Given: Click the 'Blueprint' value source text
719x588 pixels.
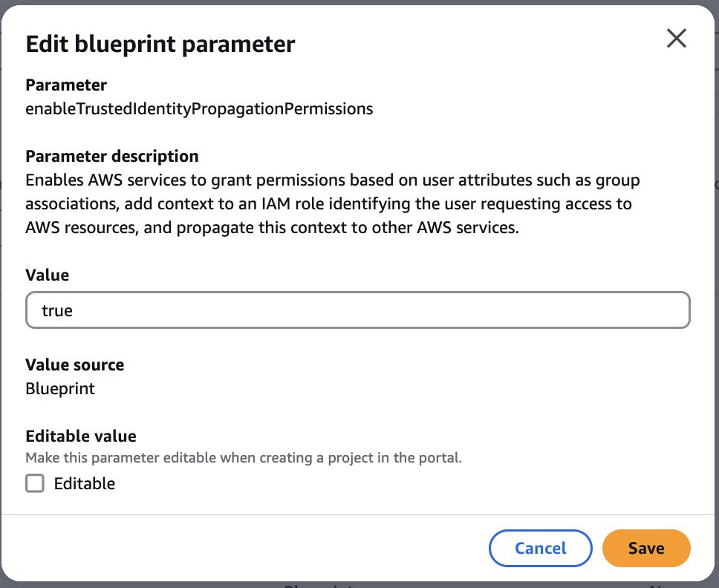Looking at the screenshot, I should coord(60,388).
